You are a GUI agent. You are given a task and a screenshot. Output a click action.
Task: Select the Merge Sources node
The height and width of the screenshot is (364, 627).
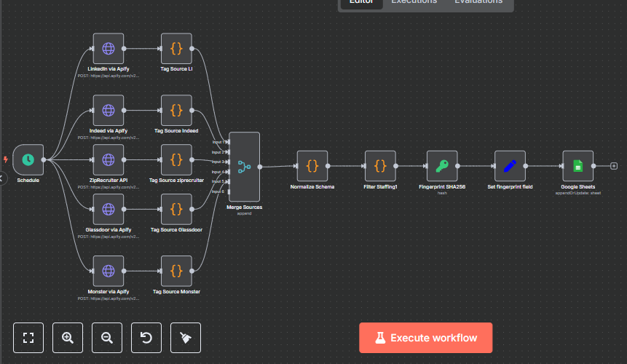[245, 167]
